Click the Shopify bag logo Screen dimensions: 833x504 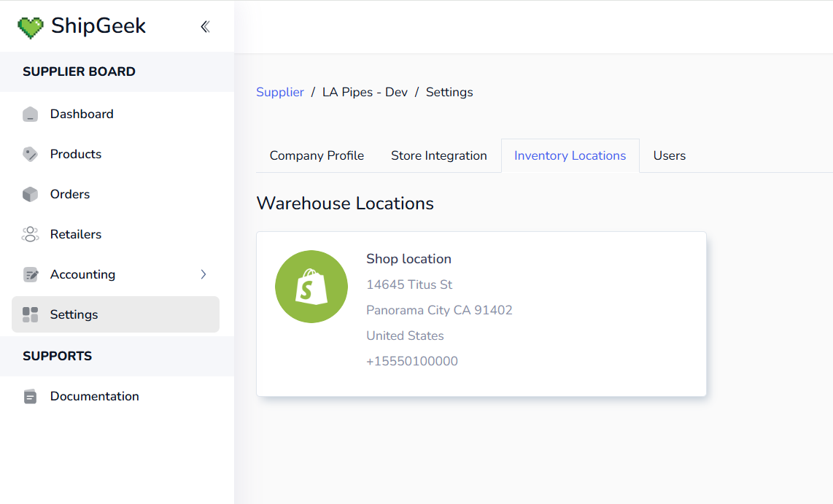point(311,287)
